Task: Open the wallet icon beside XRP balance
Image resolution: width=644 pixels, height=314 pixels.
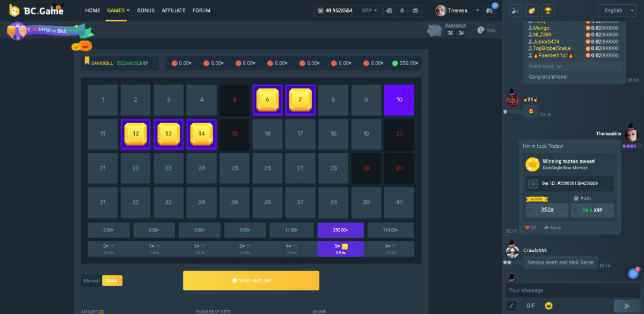Action: (389, 10)
